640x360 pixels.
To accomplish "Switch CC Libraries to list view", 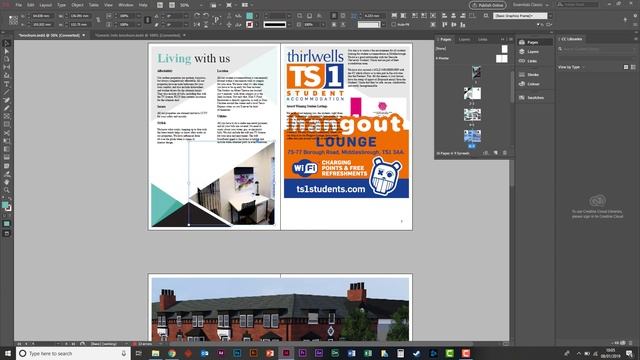I will coord(633,67).
